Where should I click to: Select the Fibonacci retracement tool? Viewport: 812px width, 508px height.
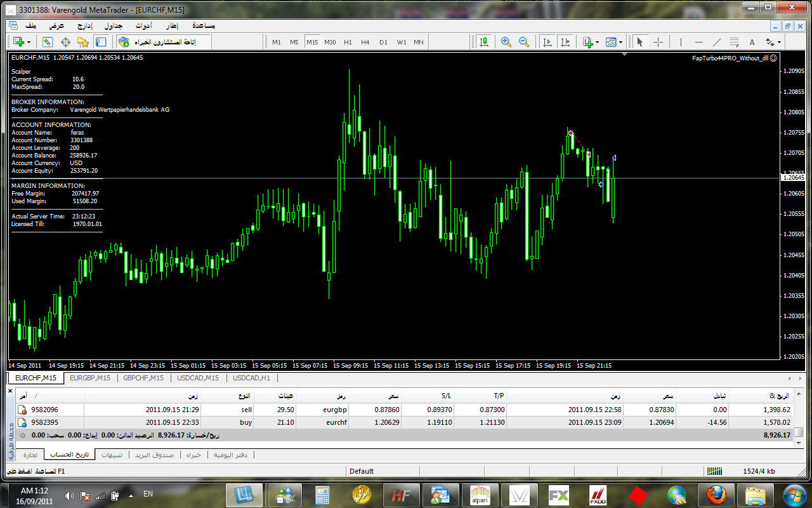click(x=735, y=42)
